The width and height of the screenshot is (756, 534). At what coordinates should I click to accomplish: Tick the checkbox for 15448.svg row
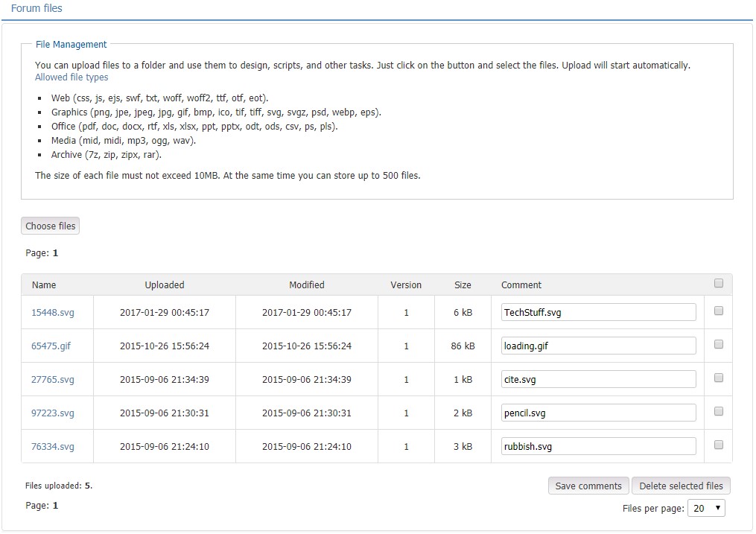pyautogui.click(x=718, y=311)
